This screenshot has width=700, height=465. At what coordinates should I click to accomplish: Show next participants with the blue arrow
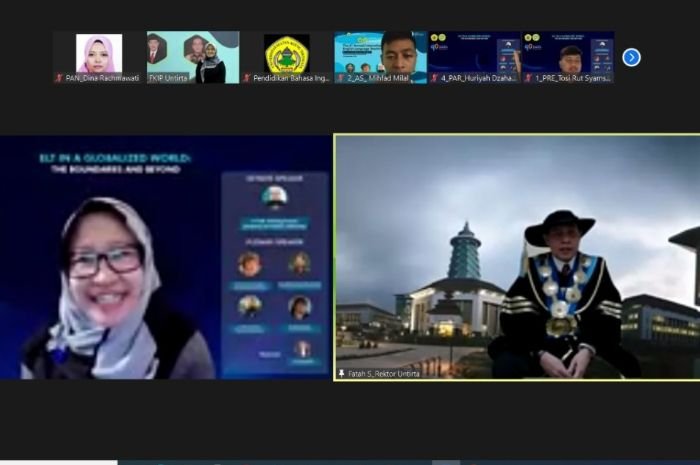coord(631,57)
